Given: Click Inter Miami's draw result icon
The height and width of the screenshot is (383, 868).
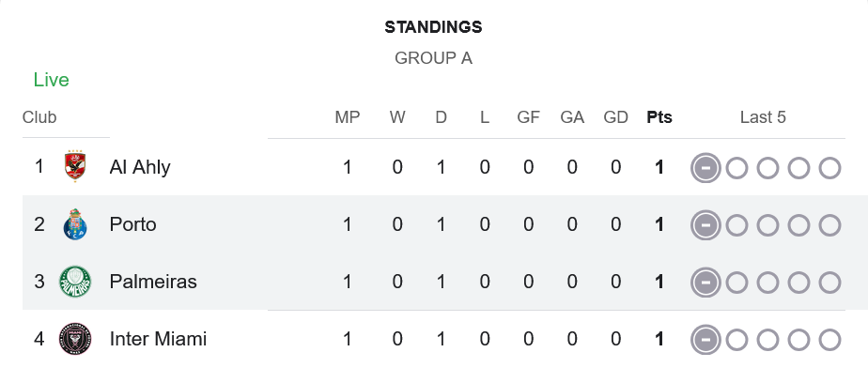Looking at the screenshot, I should click(x=705, y=340).
